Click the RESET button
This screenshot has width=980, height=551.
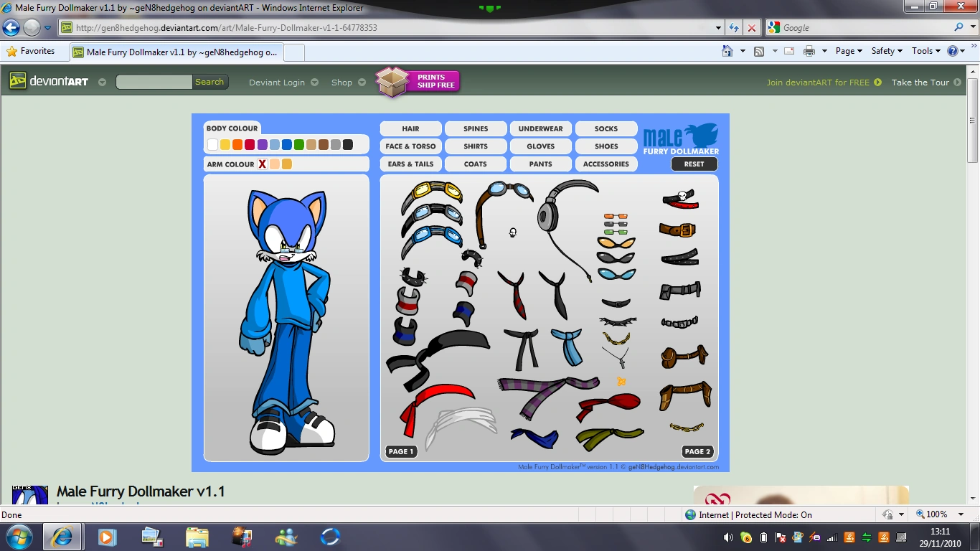694,164
